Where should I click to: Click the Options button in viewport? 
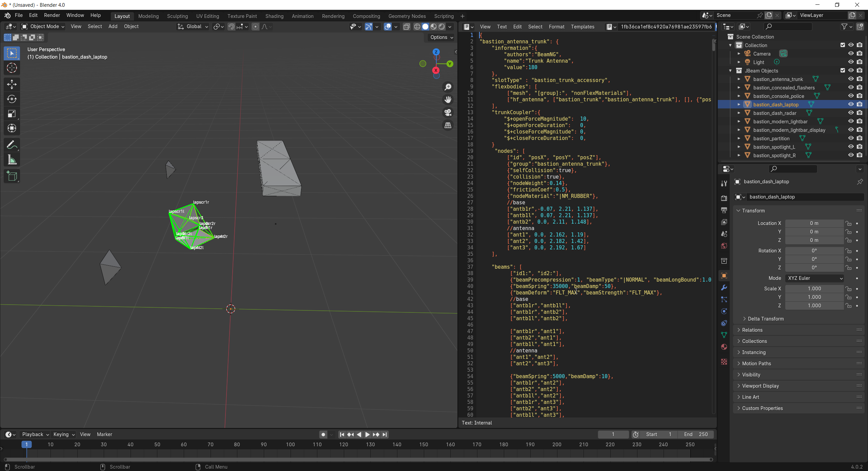point(441,37)
